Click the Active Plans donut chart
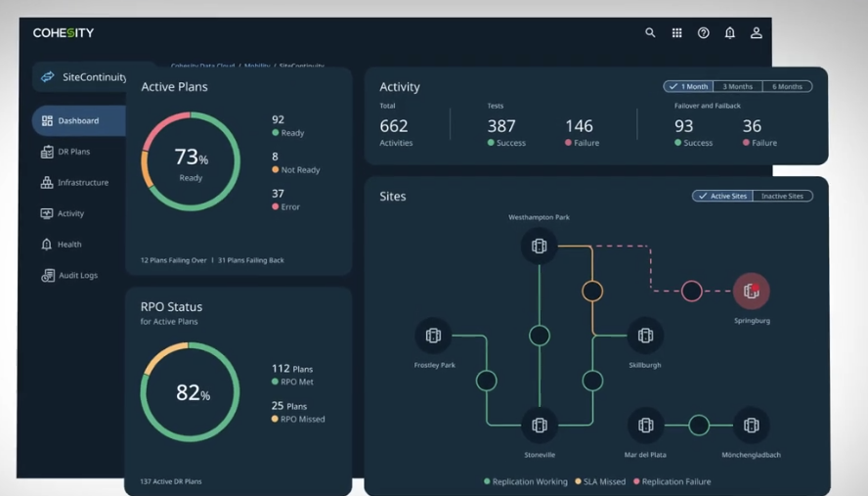868x496 pixels. click(x=191, y=161)
